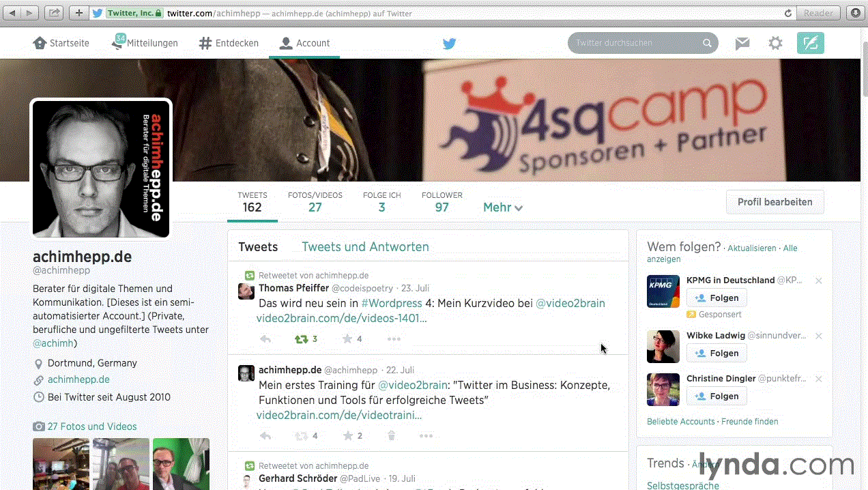Compose a new tweet with quill button
Viewport: 868px width, 490px height.
811,43
